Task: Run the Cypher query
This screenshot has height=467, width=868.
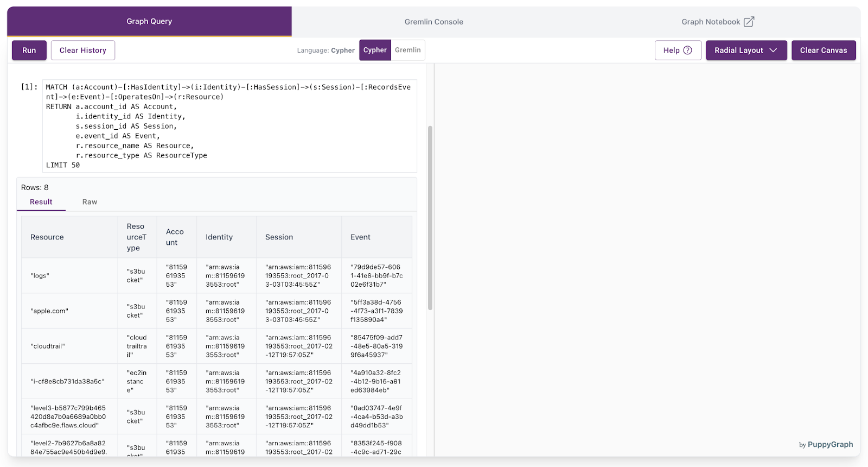Action: click(29, 51)
